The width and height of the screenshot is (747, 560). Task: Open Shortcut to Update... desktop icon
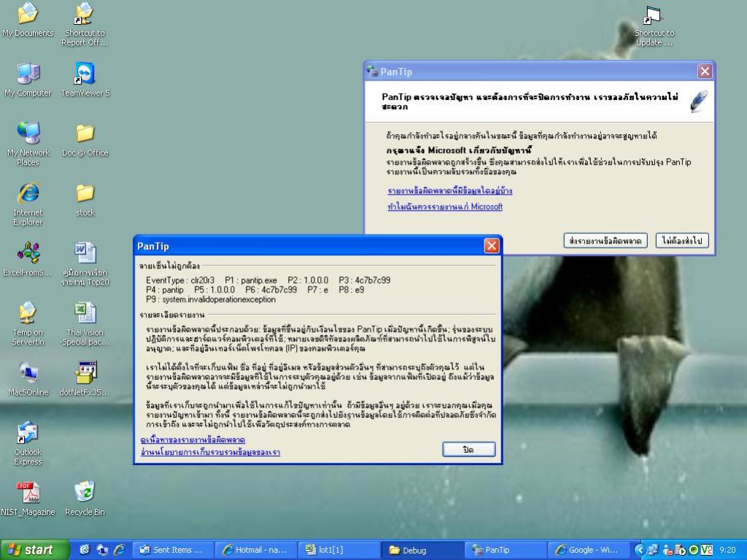point(654,26)
